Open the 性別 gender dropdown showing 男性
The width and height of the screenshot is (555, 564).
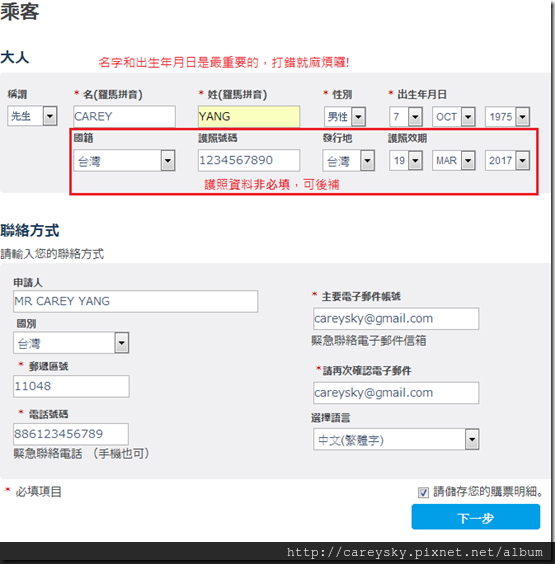click(345, 117)
